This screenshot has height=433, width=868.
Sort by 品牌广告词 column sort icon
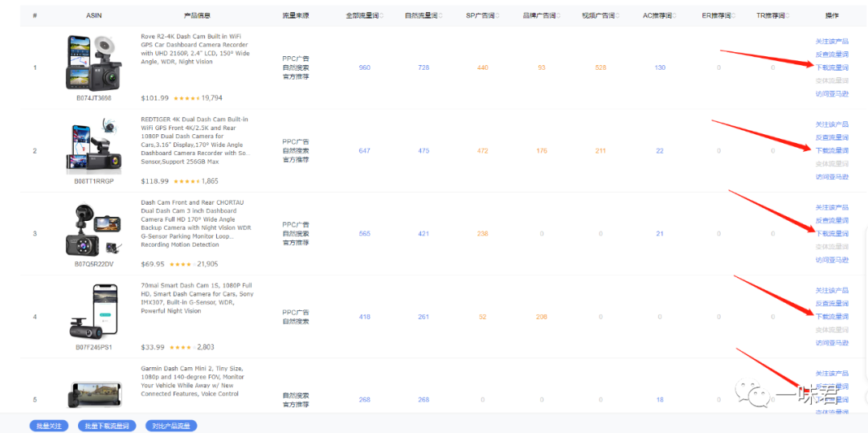coord(559,15)
